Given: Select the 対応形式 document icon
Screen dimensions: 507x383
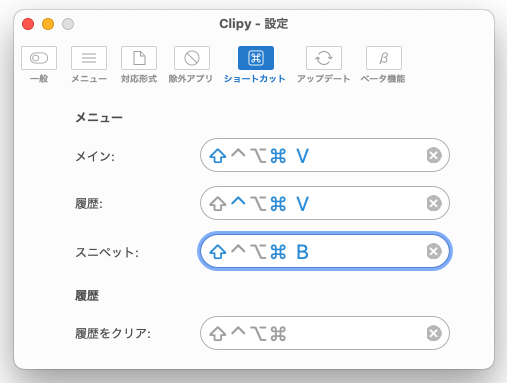Looking at the screenshot, I should coord(139,58).
